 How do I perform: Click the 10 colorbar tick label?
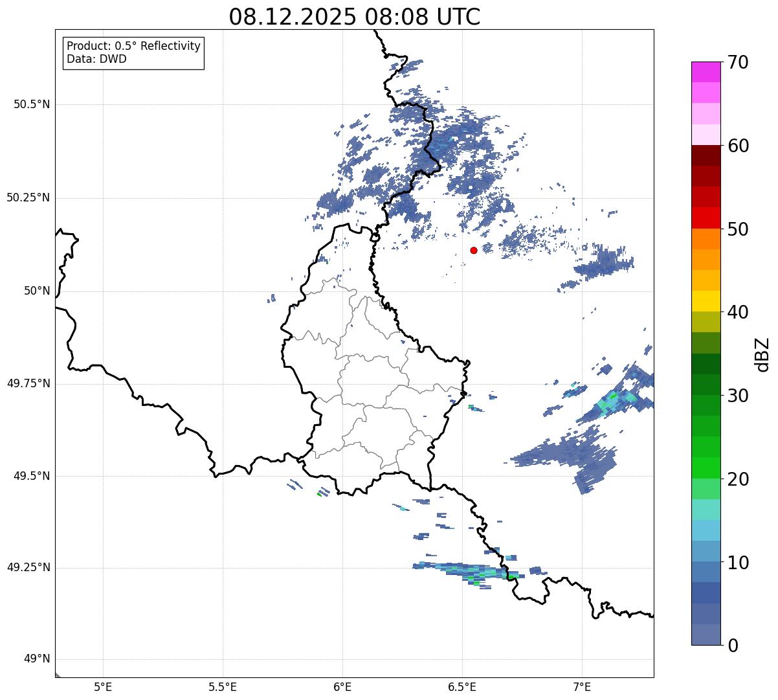pos(739,563)
